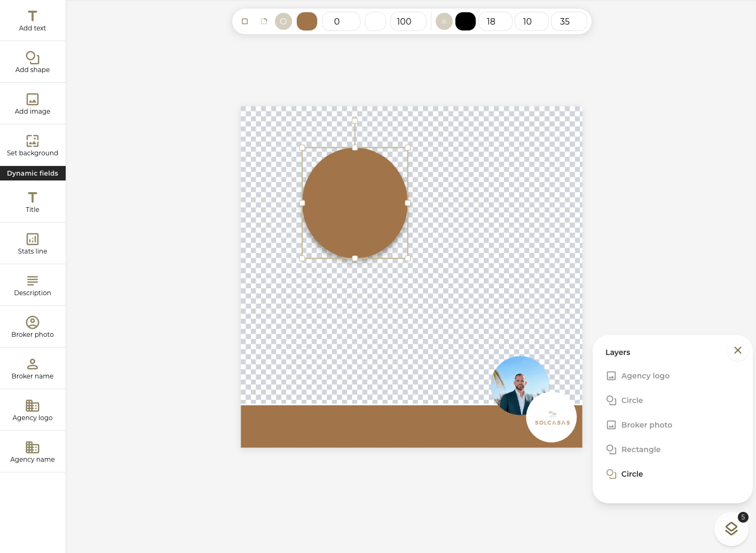The image size is (756, 553).
Task: Click the field showing 100
Action: click(408, 21)
